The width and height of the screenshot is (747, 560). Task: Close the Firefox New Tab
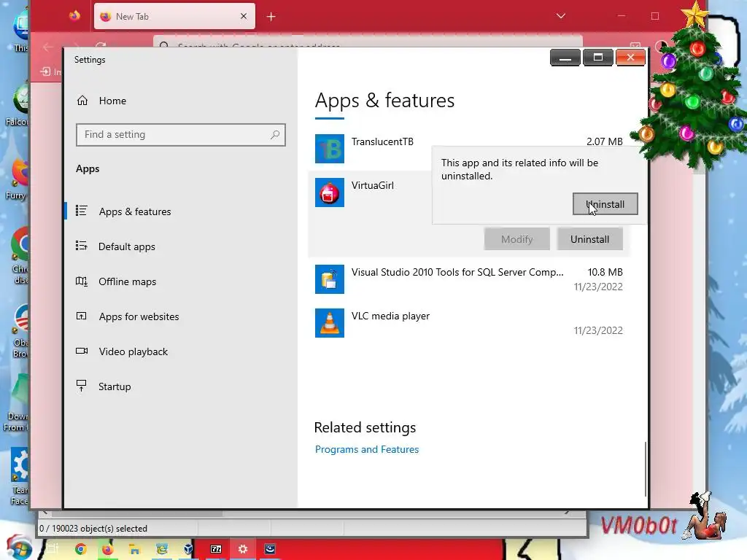coord(244,16)
